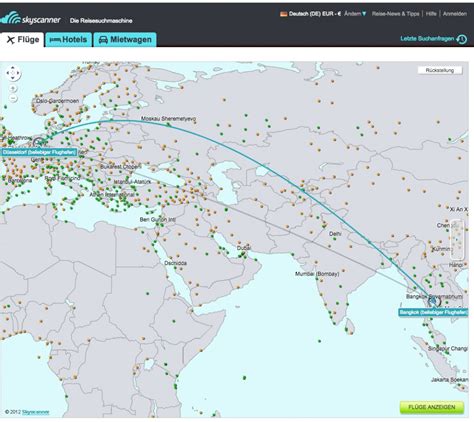Click the Athen International label
The width and height of the screenshot is (474, 422).
(112, 194)
